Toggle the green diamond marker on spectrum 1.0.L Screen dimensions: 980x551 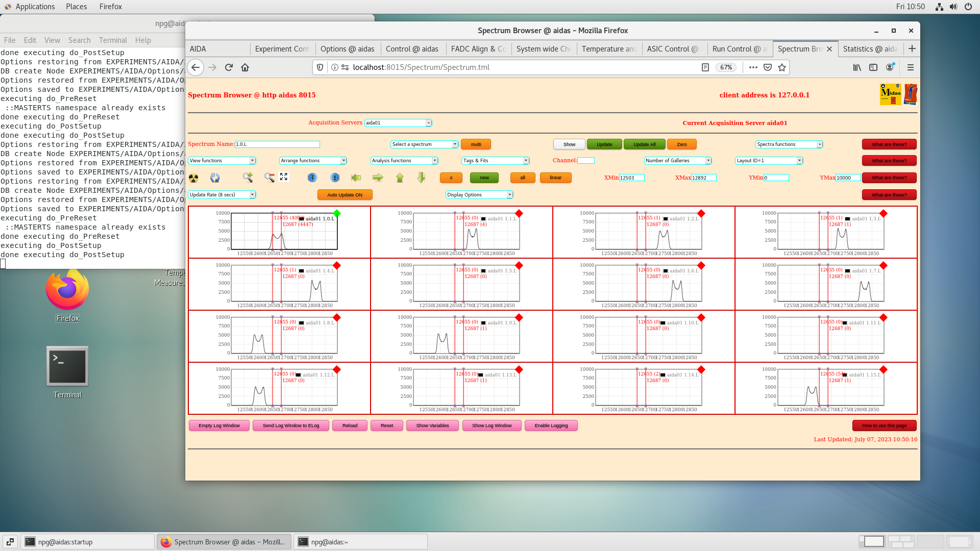point(337,213)
